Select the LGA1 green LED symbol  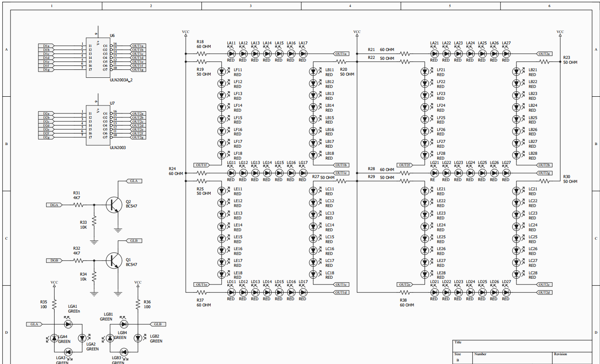tap(67, 324)
